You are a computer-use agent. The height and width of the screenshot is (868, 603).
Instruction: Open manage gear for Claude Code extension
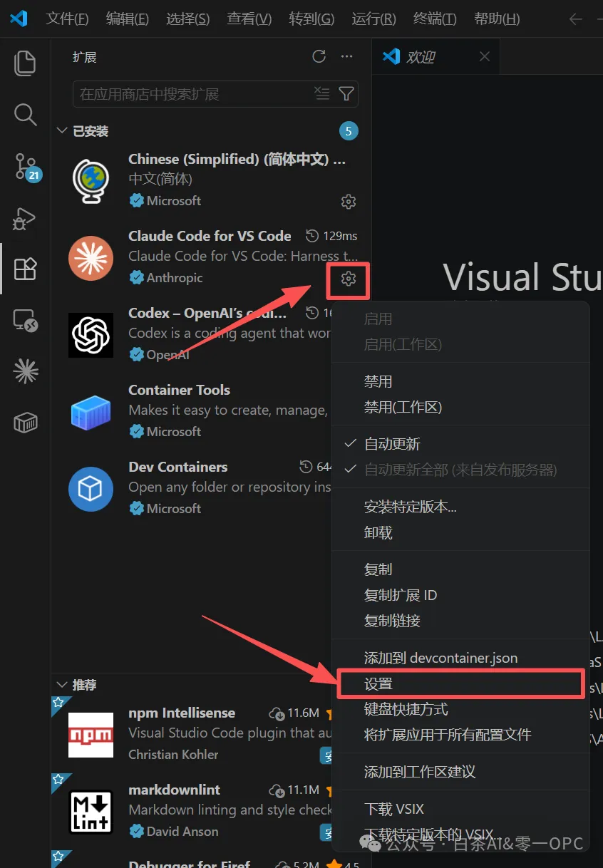click(x=349, y=279)
